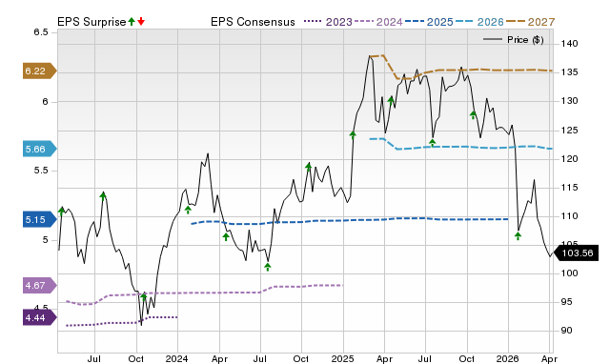The width and height of the screenshot is (610, 364).
Task: Click the black 103.56 current price tag
Action: point(576,253)
